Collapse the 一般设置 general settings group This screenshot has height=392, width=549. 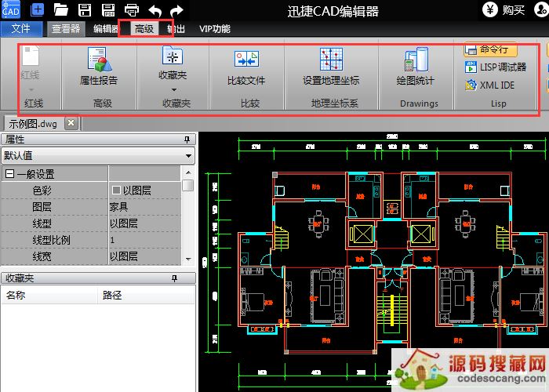click(x=9, y=174)
